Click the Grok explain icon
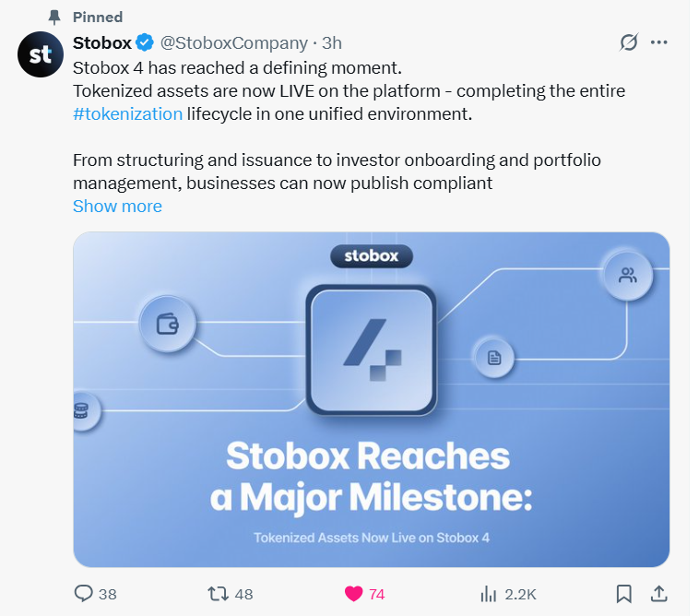The height and width of the screenshot is (616, 699). (630, 42)
